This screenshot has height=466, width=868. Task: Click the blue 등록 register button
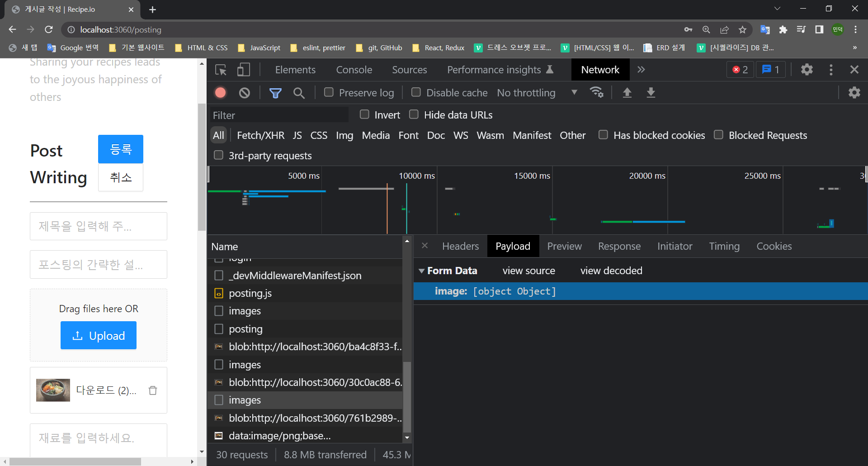pyautogui.click(x=121, y=149)
